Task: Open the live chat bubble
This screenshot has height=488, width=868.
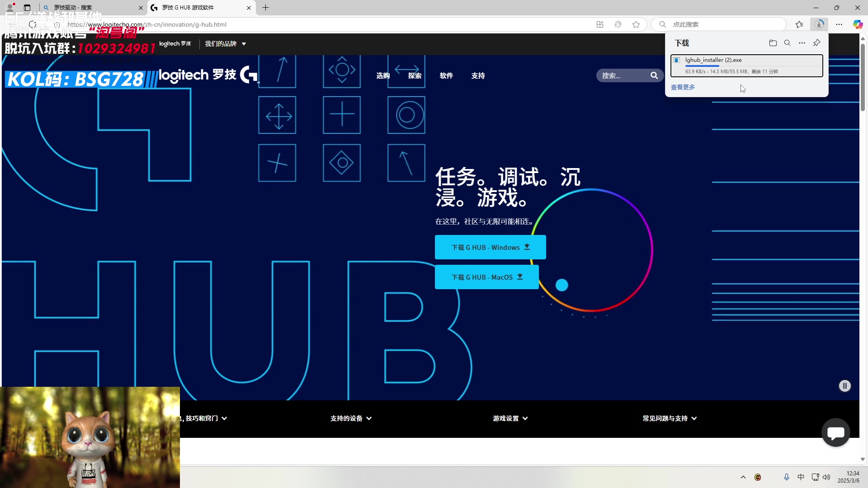Action: click(x=835, y=432)
